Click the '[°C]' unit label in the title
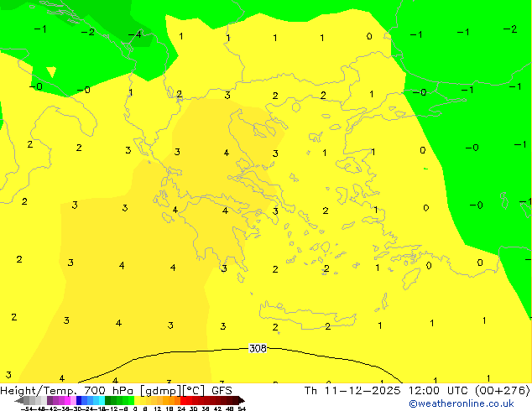Viewport: 532px width, 411px height. [x=194, y=391]
